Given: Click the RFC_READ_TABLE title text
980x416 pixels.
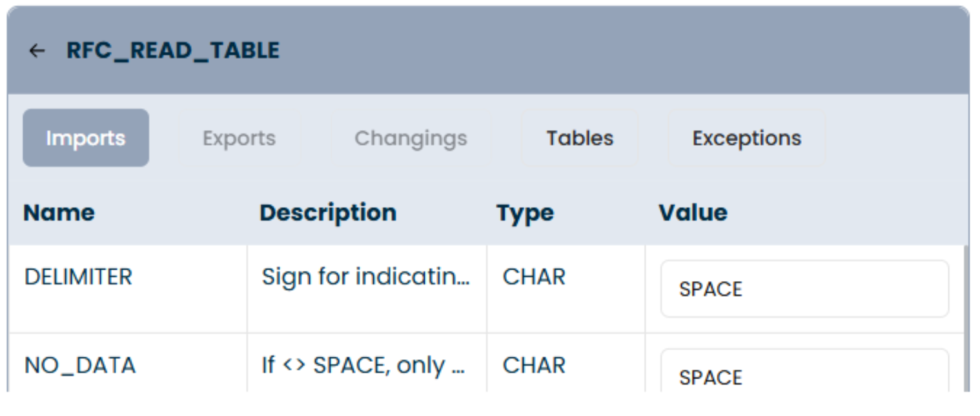Looking at the screenshot, I should [173, 51].
